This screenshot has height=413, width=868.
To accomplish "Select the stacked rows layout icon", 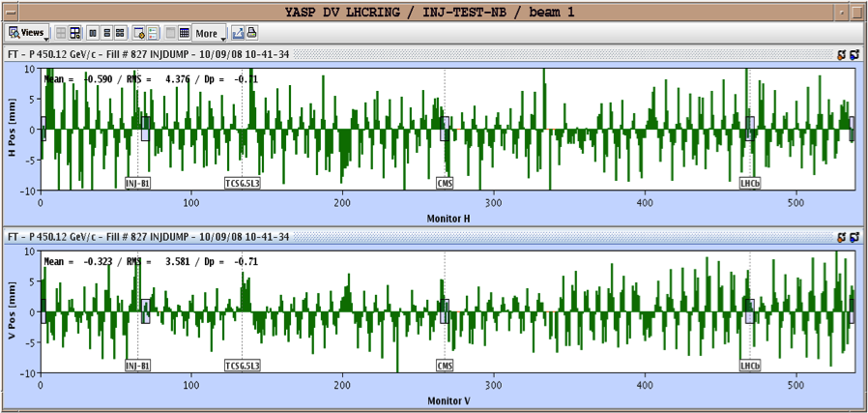I will coord(106,33).
